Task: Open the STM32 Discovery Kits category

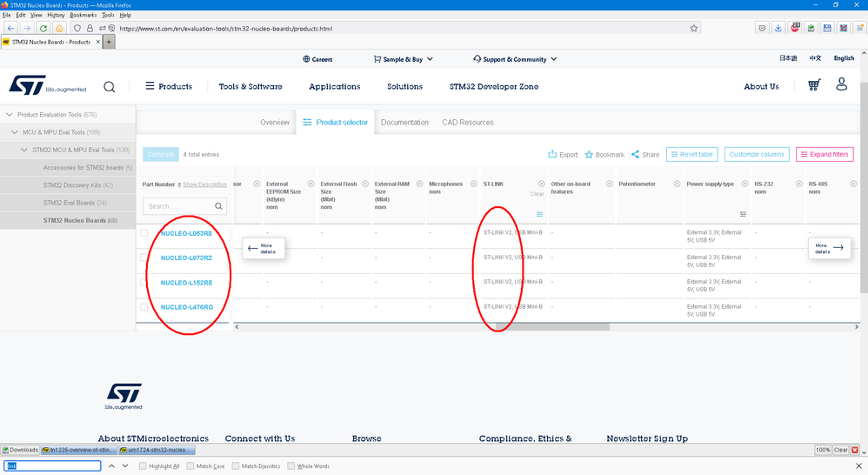Action: coord(78,185)
